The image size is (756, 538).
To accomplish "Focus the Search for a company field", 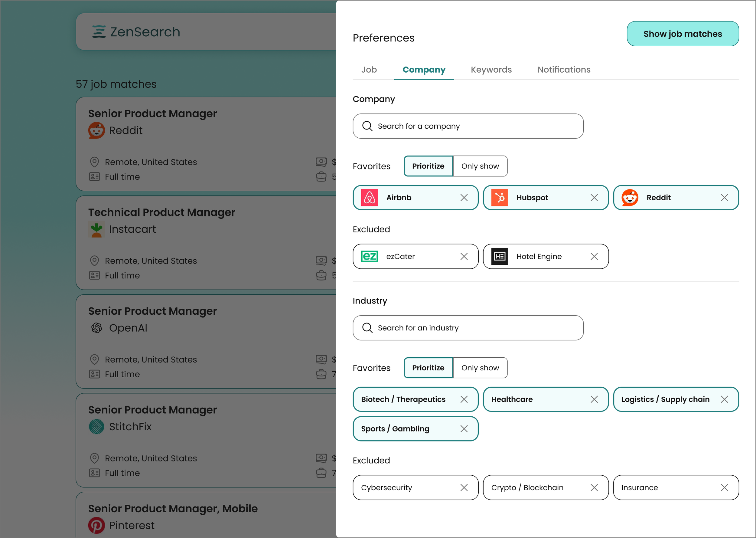I will coord(468,126).
